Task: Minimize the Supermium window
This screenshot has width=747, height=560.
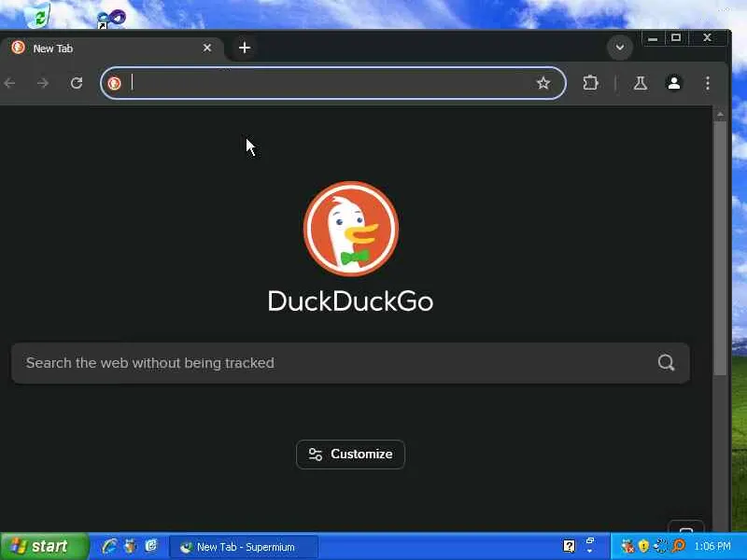Action: (x=653, y=38)
